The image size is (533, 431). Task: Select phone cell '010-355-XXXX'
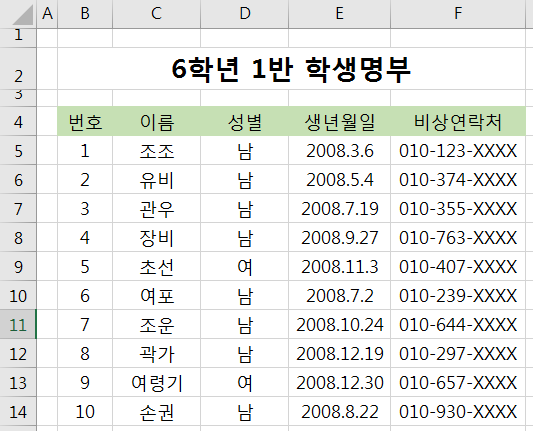pos(458,208)
